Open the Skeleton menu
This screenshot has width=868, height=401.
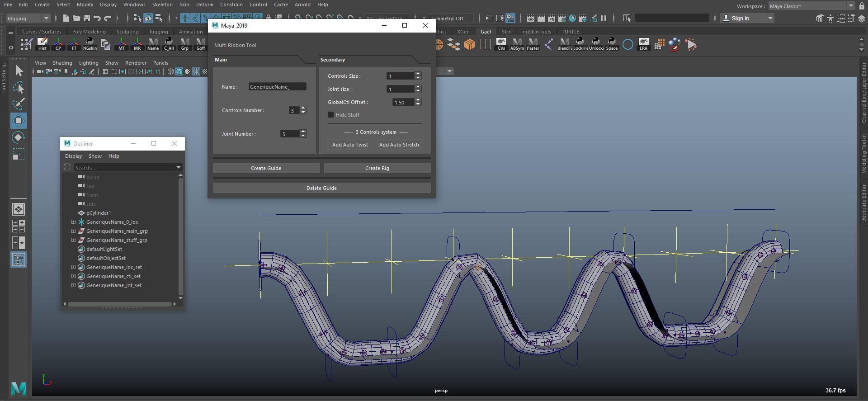[x=162, y=5]
